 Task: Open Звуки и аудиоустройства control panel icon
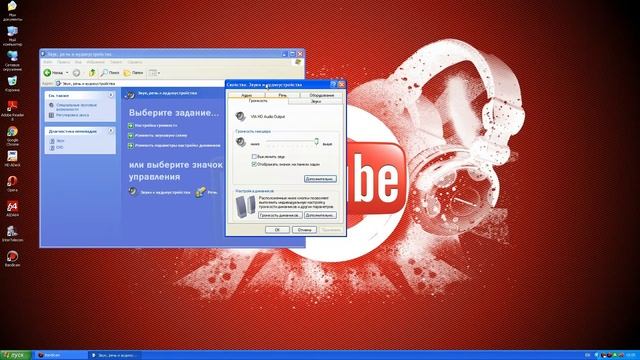[x=133, y=191]
